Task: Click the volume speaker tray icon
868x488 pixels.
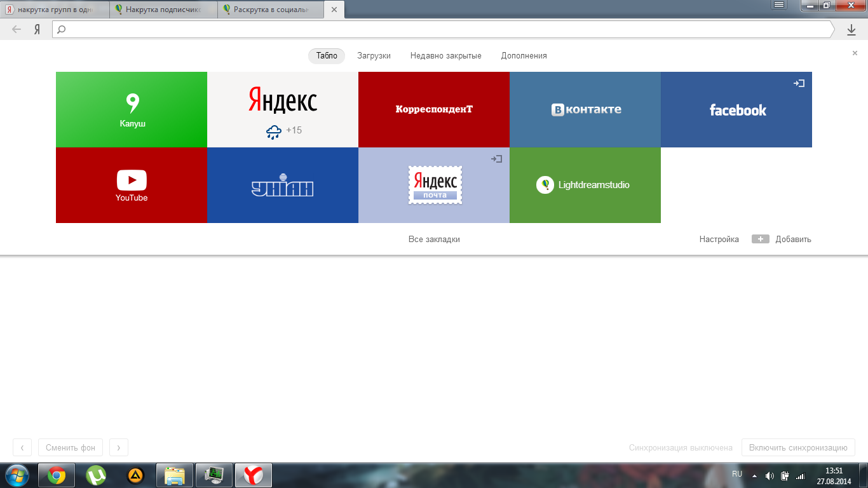Action: 770,476
